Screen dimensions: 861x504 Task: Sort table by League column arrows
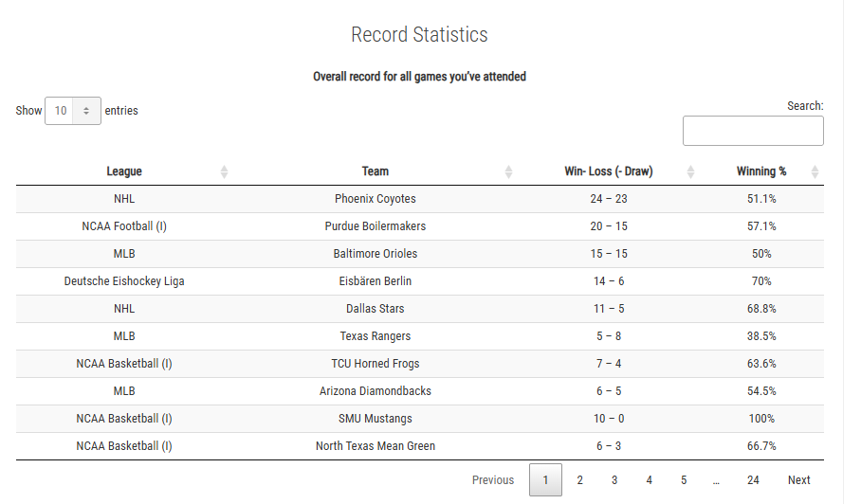[224, 171]
